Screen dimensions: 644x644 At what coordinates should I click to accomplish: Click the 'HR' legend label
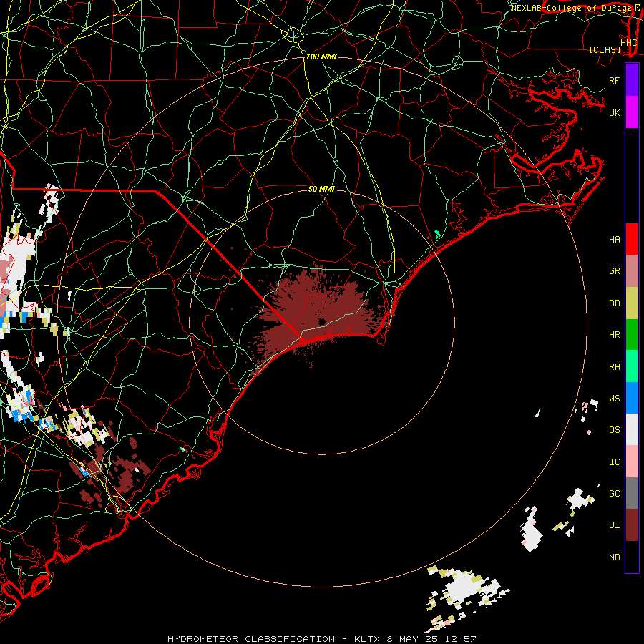615,335
